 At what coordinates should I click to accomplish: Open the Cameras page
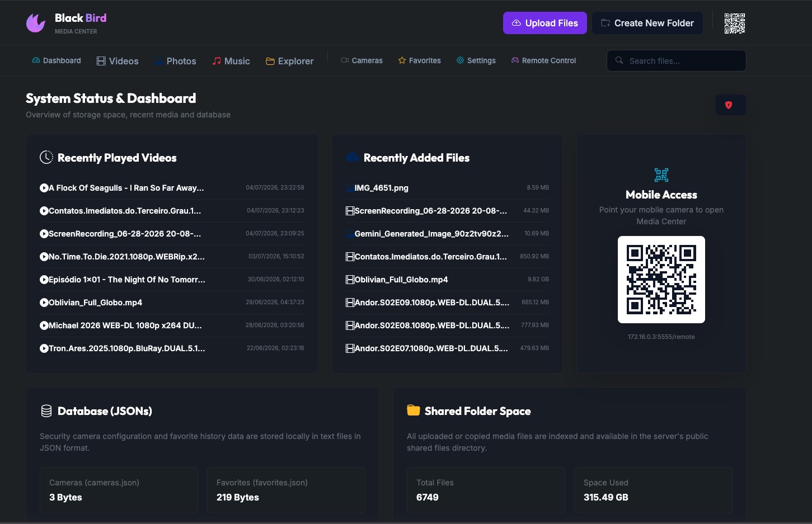pos(362,60)
